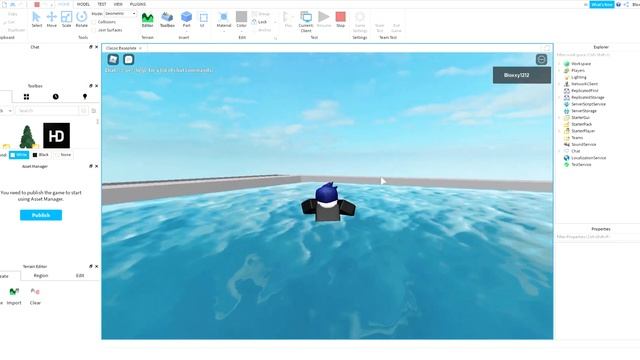This screenshot has width=640, height=360.
Task: Open the Toolbox from ribbon
Action: coord(167,20)
